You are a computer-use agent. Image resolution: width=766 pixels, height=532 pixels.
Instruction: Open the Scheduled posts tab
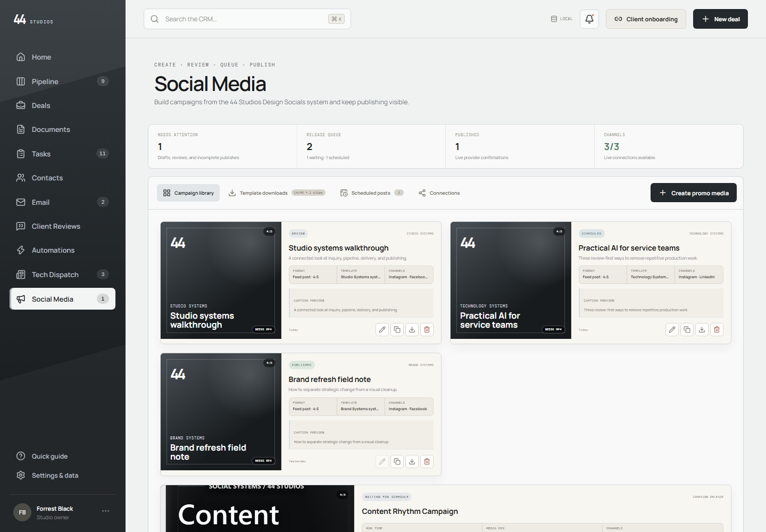coord(372,193)
